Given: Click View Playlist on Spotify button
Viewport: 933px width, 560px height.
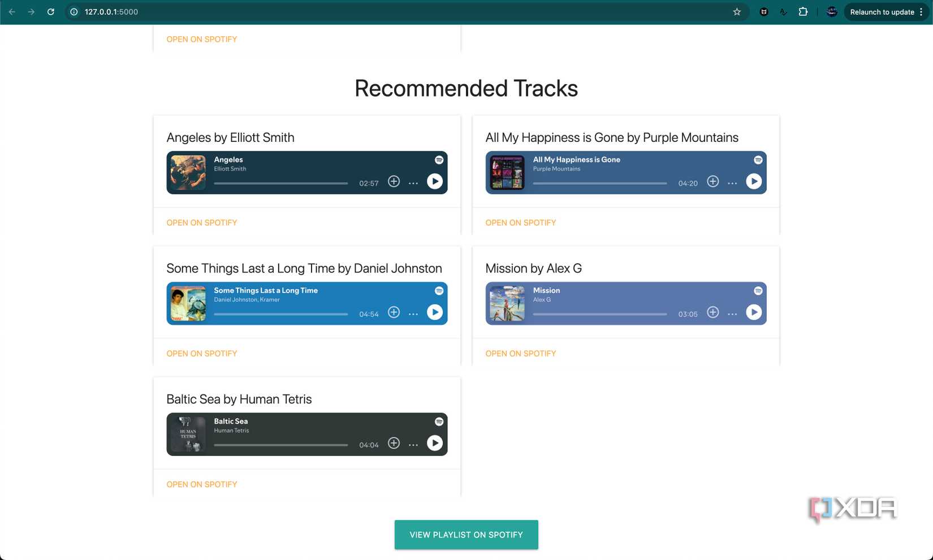Looking at the screenshot, I should (466, 535).
